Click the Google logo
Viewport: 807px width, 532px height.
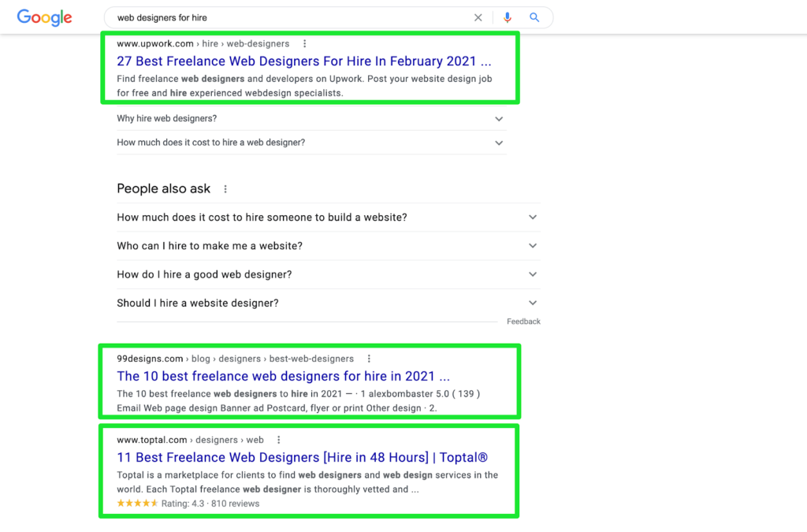tap(44, 17)
